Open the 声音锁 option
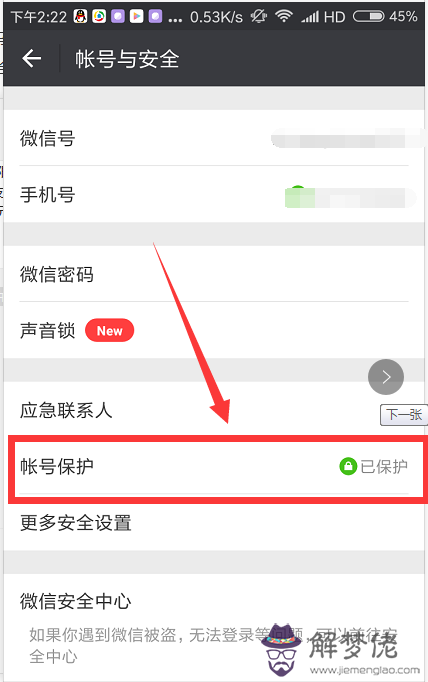 (214, 330)
